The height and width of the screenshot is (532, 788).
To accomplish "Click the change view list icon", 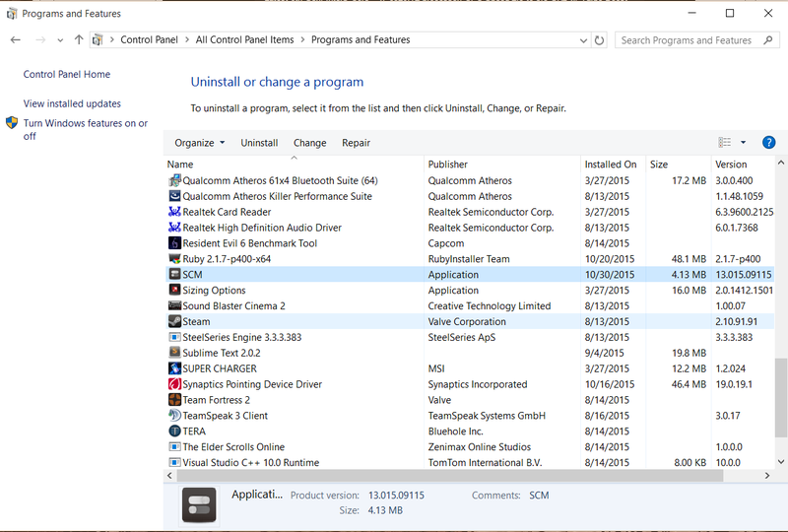I will click(725, 143).
